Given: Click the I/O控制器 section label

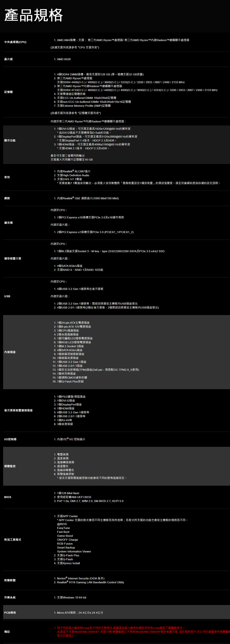Looking at the screenshot, I should pos(10,439).
